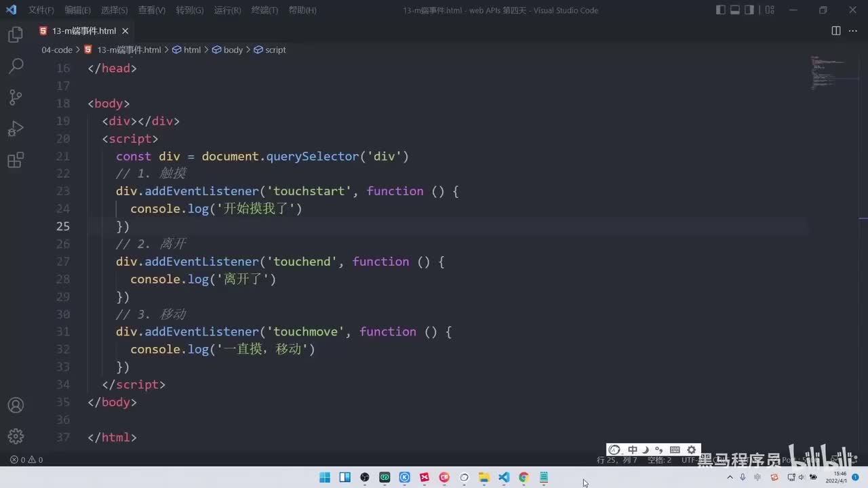
Task: Open the IME toolbar soft keyboard
Action: pos(675,449)
